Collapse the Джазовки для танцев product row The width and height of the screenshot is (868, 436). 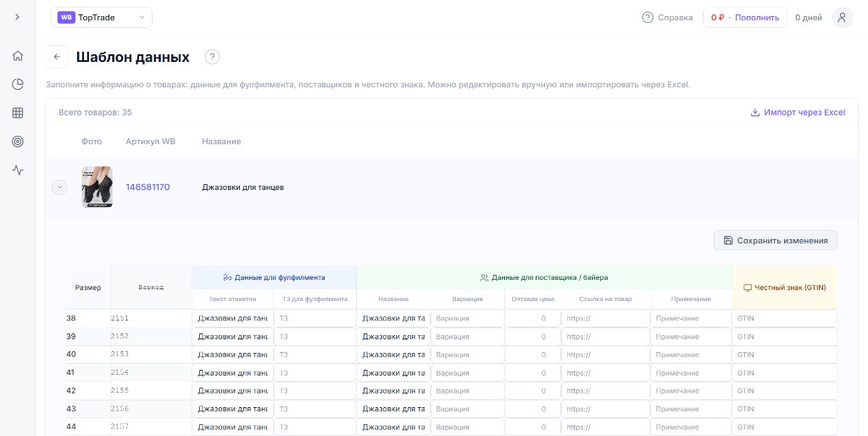[59, 187]
